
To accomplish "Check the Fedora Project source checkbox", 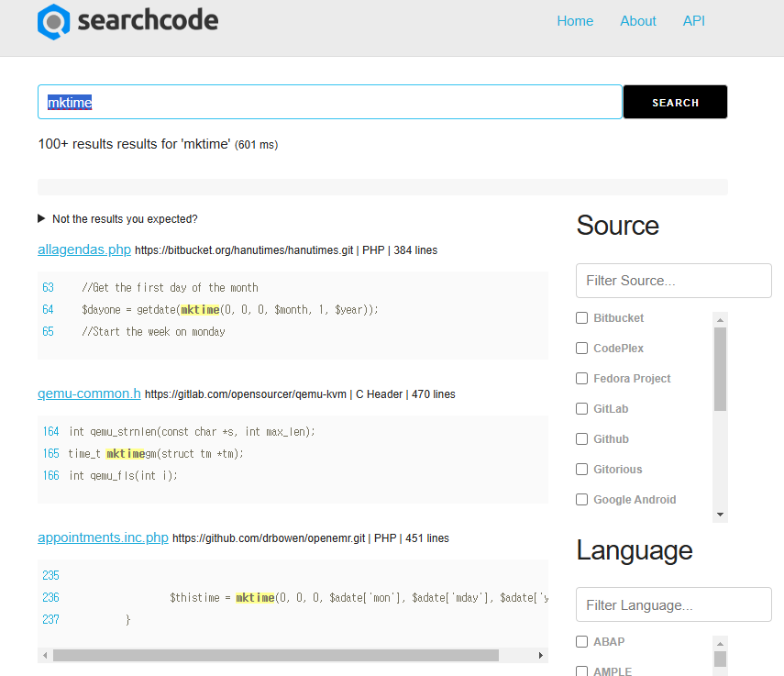I will pos(581,379).
